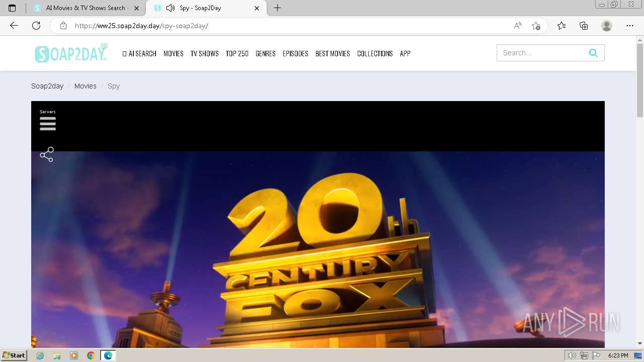Click the scrollbar up arrow
Screen dimensions: 644x362
click(640, 39)
